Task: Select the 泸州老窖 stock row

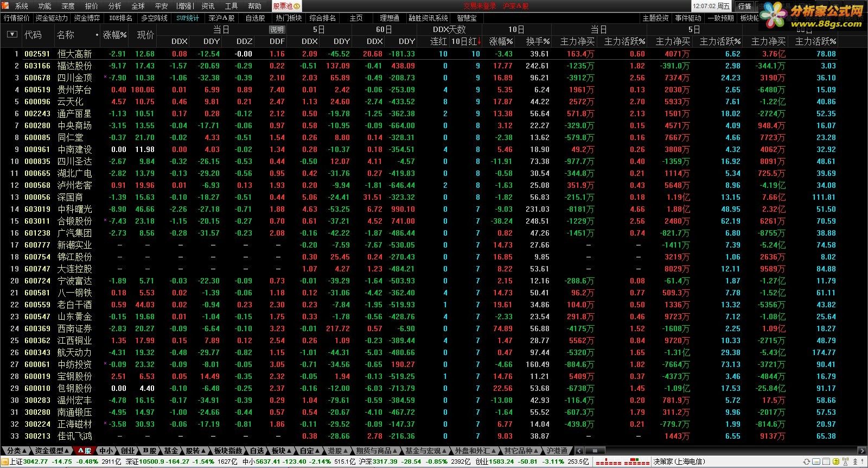Action: tap(418, 185)
